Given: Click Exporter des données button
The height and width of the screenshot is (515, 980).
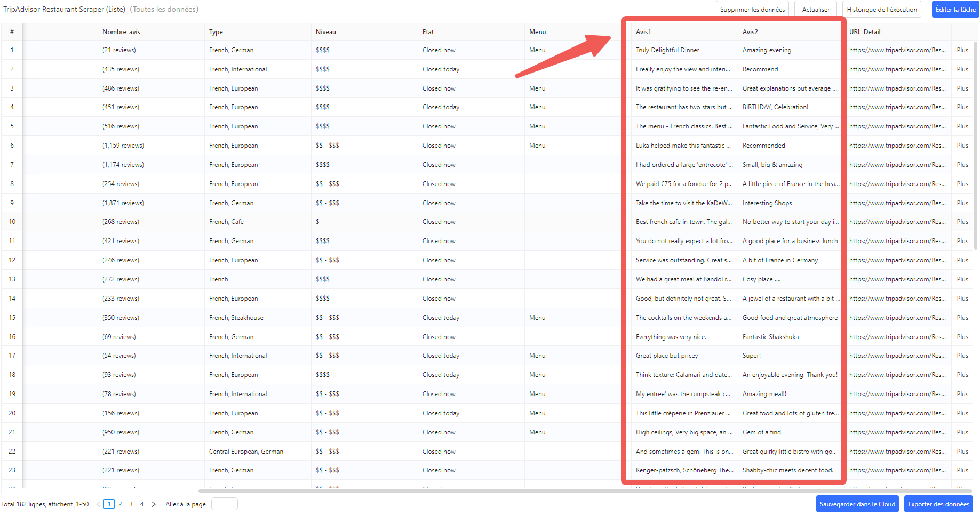Looking at the screenshot, I should [938, 504].
